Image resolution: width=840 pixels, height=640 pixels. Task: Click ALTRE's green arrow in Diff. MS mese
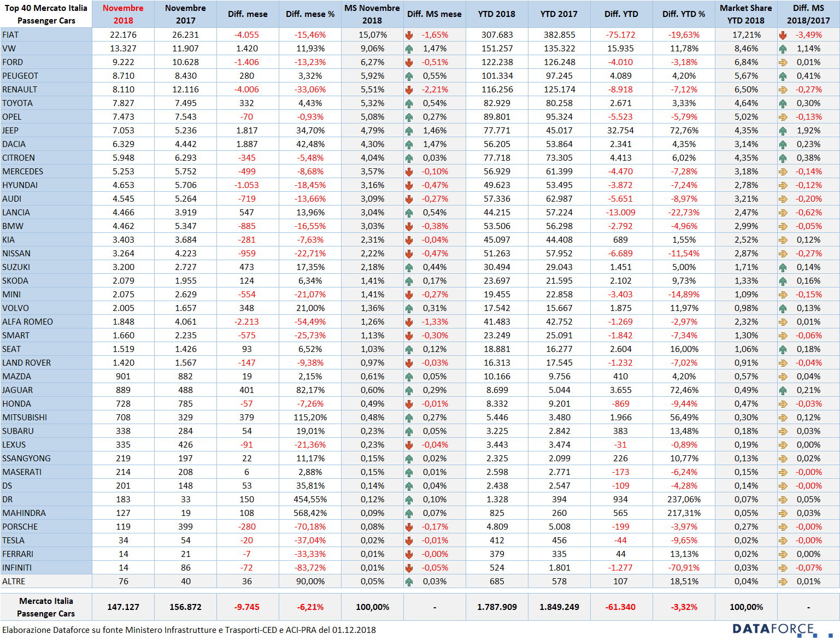tap(409, 582)
